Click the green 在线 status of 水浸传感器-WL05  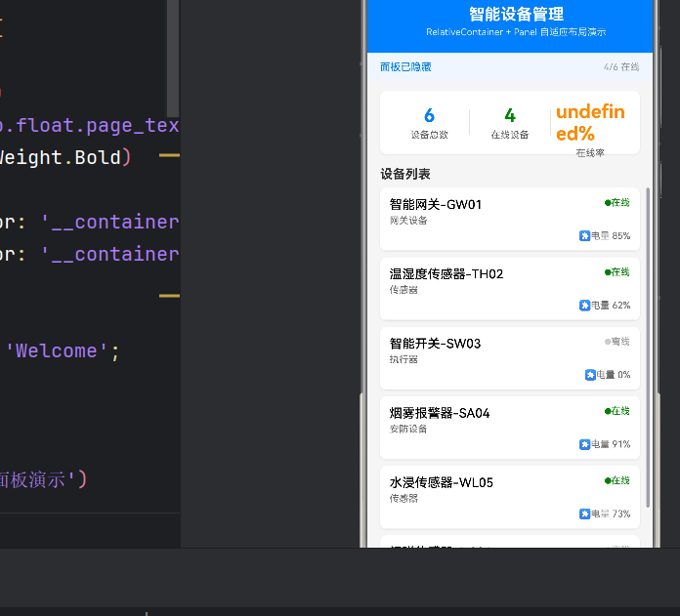pos(617,481)
